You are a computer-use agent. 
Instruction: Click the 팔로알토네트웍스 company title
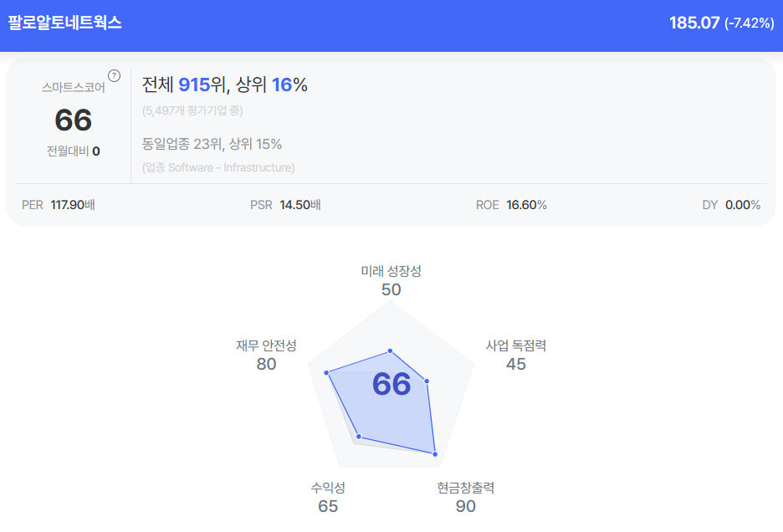pos(65,23)
